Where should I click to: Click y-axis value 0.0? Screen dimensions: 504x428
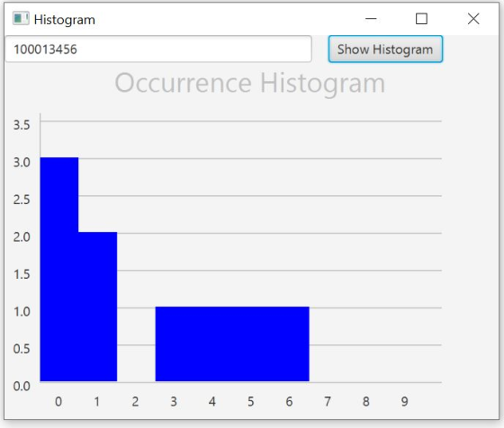(x=22, y=386)
